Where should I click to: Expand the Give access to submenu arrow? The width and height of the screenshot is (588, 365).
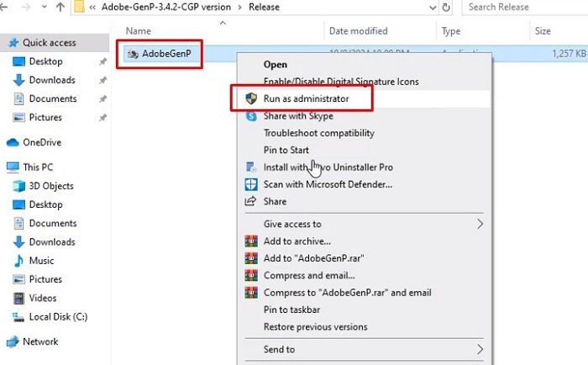(x=480, y=225)
